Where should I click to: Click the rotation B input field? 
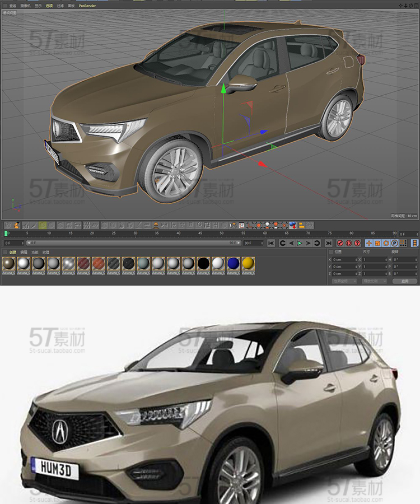tap(405, 274)
